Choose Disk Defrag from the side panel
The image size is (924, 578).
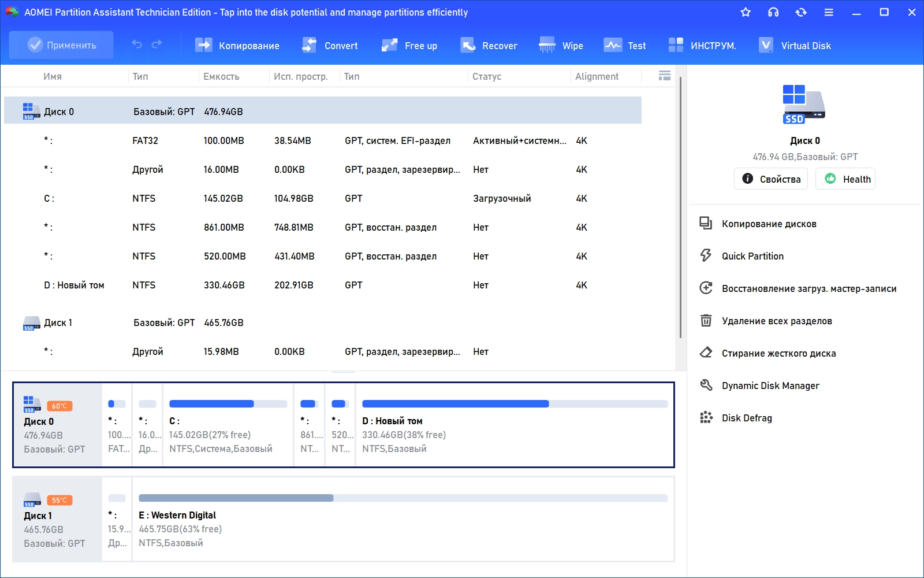click(747, 418)
